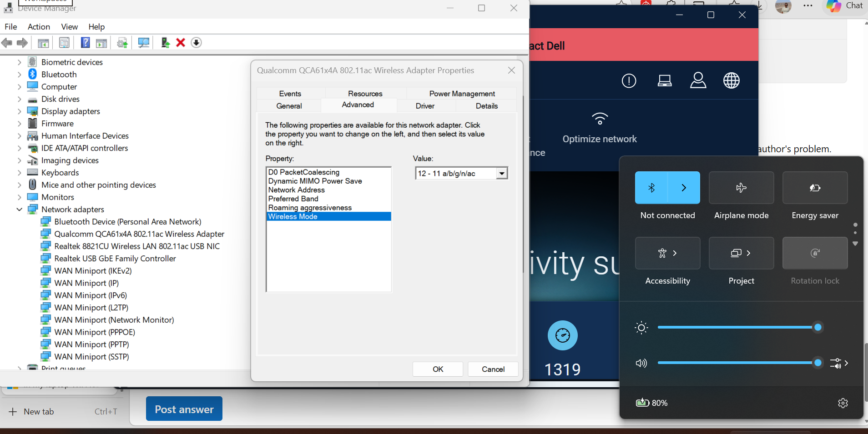Click the Enable device green arrow icon

pos(165,43)
